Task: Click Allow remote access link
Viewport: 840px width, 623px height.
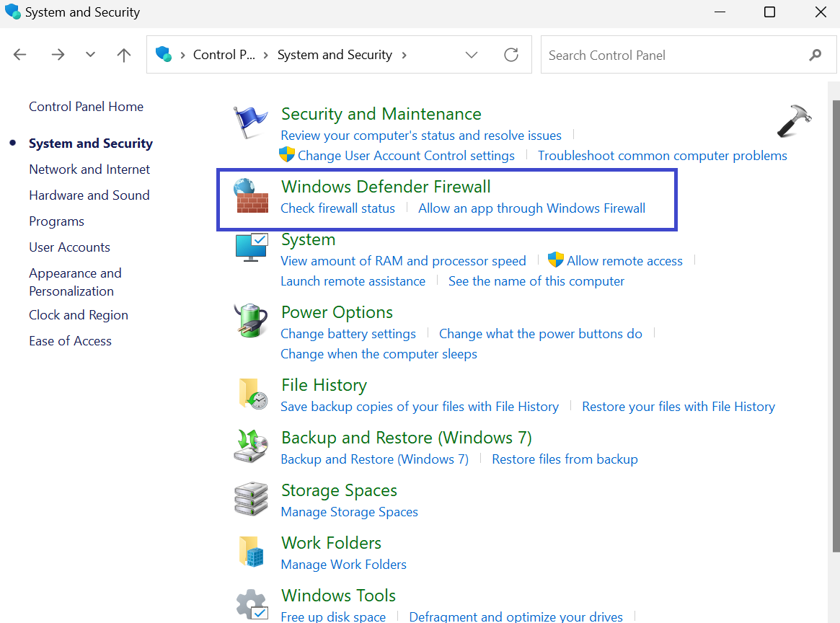Action: pos(624,261)
